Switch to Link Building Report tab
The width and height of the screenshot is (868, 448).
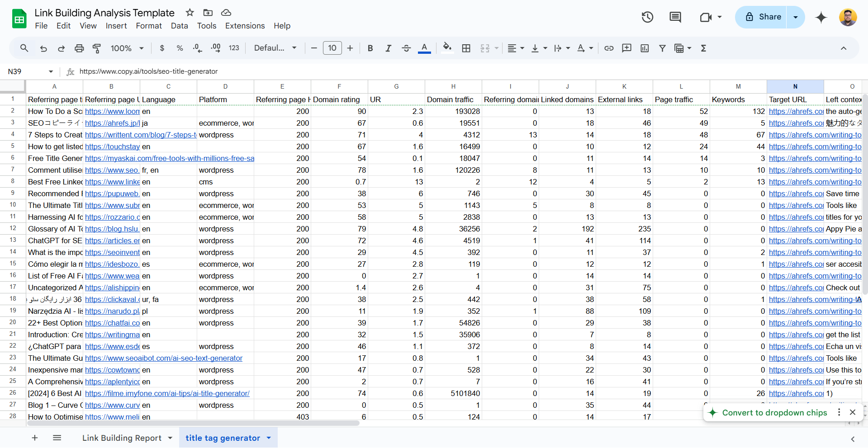[x=122, y=438]
